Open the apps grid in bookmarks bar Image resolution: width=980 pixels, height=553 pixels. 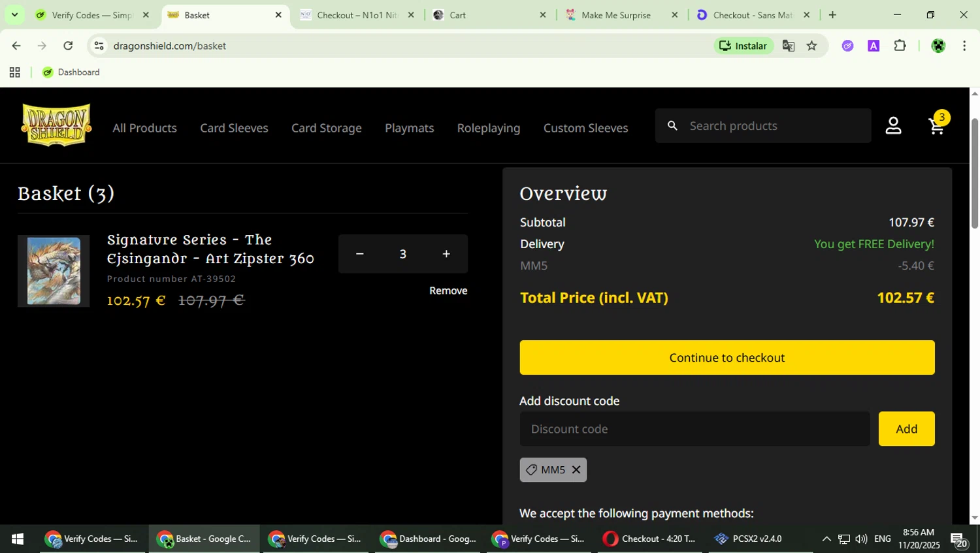(14, 72)
